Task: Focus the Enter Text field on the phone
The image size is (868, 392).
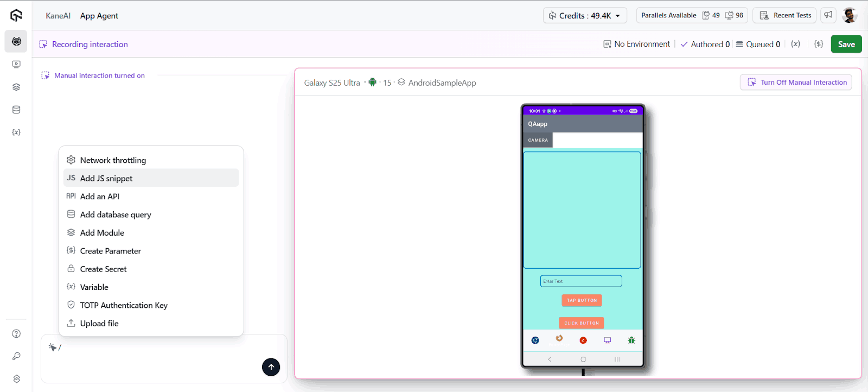Action: [x=581, y=281]
